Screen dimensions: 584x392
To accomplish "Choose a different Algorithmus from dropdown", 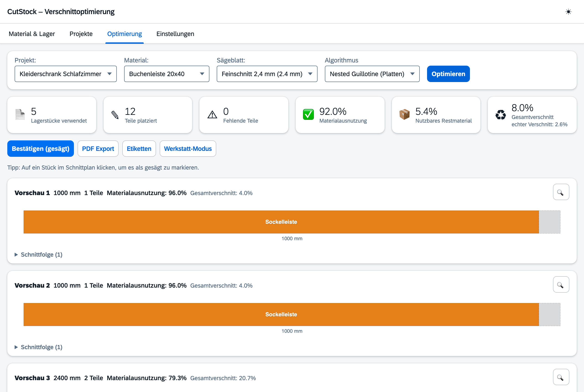I will (x=372, y=74).
